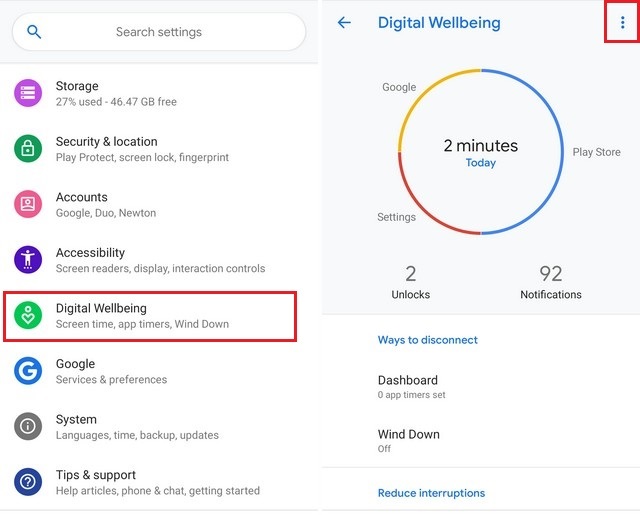Viewport: 640px width, 515px height.
Task: Tap the "2 minutes" usage total
Action: [481, 146]
